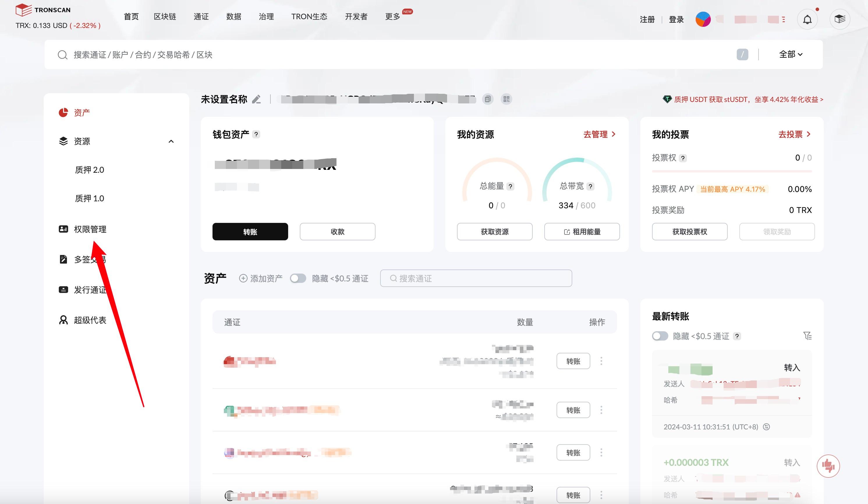Click the black 转账 button in wallet assets
Image resolution: width=868 pixels, height=504 pixels.
point(250,231)
